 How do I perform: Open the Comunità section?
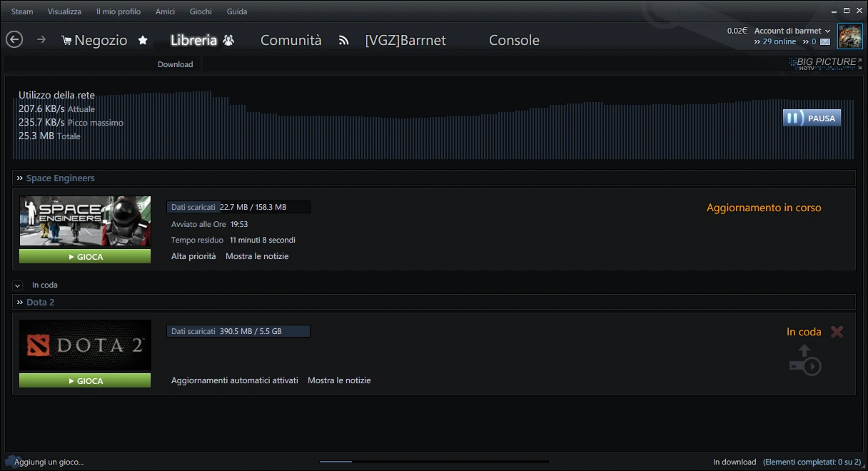291,41
